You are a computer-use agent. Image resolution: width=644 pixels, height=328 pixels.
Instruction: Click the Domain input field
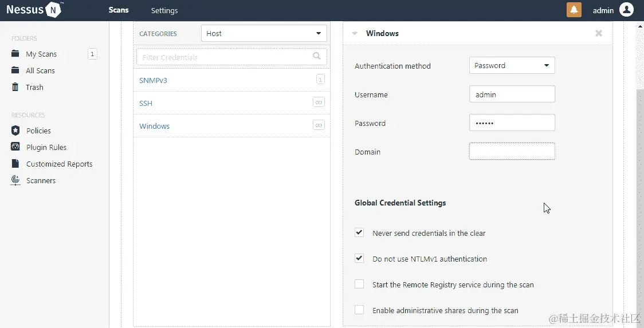tap(512, 151)
